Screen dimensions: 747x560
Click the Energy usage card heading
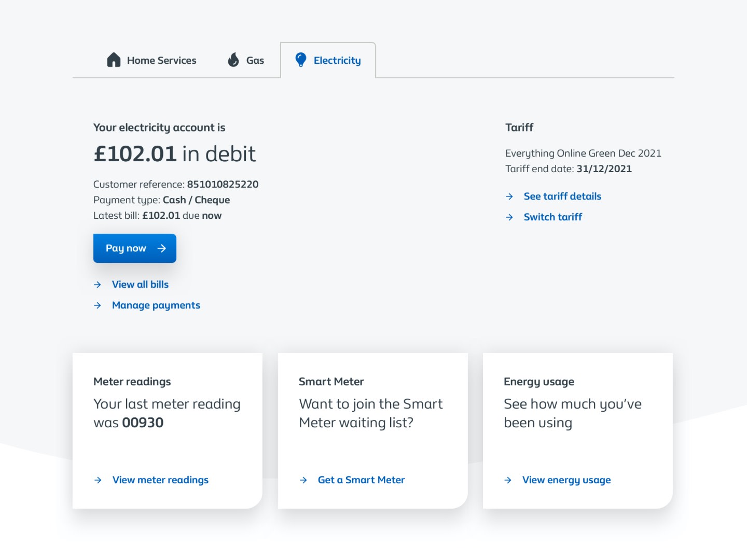(x=539, y=382)
